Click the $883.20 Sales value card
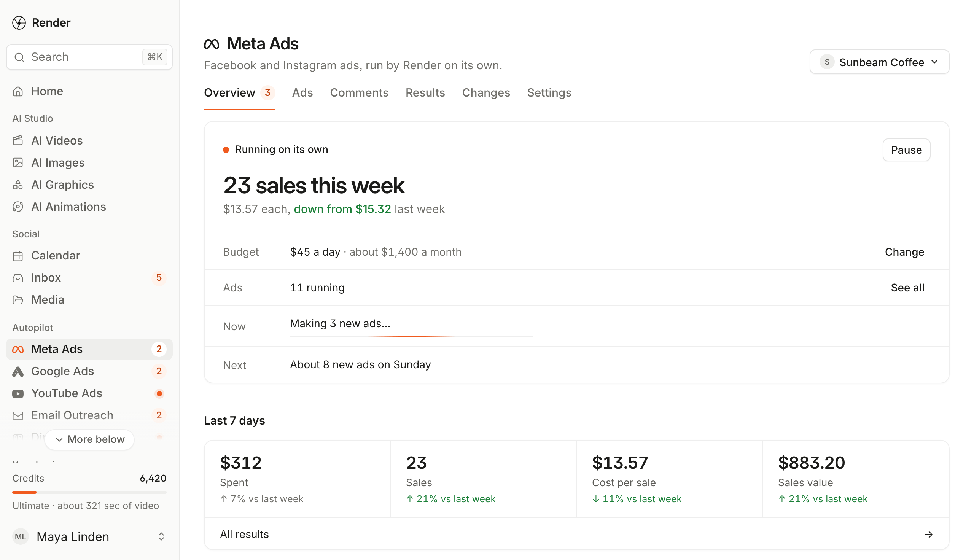 pos(856,479)
